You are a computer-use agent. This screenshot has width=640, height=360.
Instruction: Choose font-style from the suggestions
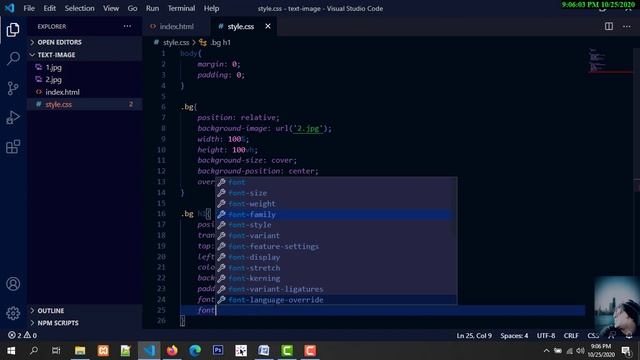(336, 225)
